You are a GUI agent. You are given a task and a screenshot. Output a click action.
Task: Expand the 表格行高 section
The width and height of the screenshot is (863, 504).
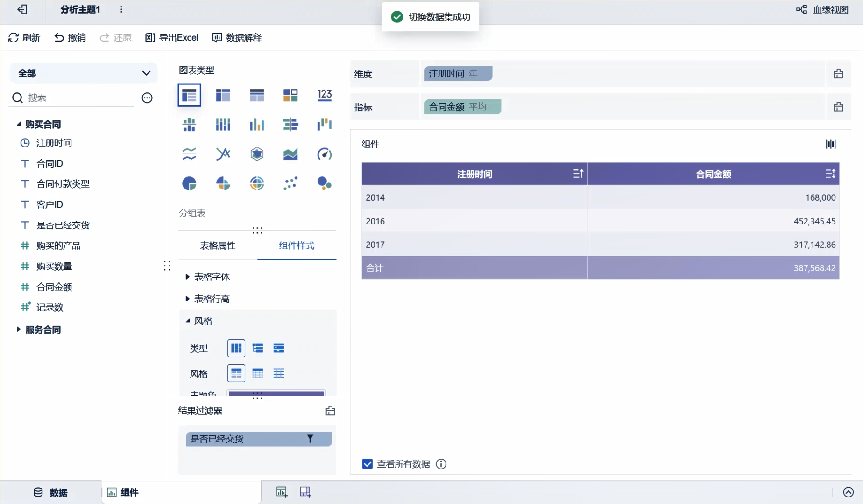pos(187,299)
